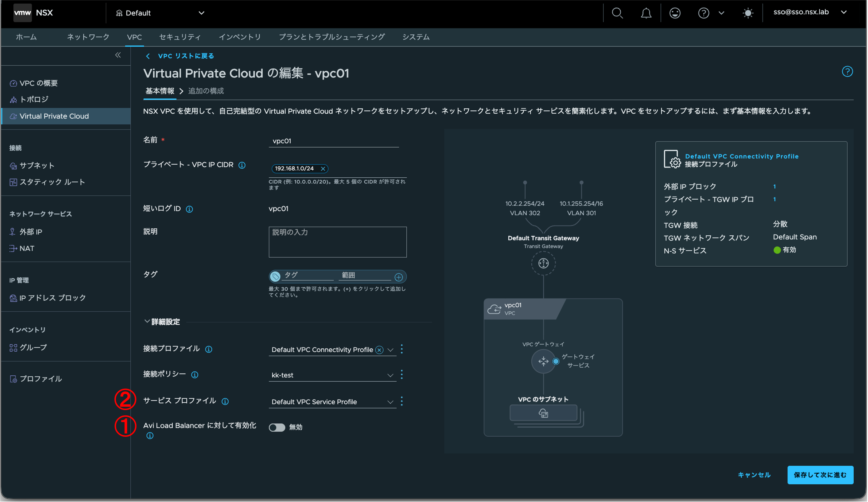Go to the プランとトラブルシューティング tab
Image resolution: width=868 pixels, height=502 pixels.
(332, 37)
